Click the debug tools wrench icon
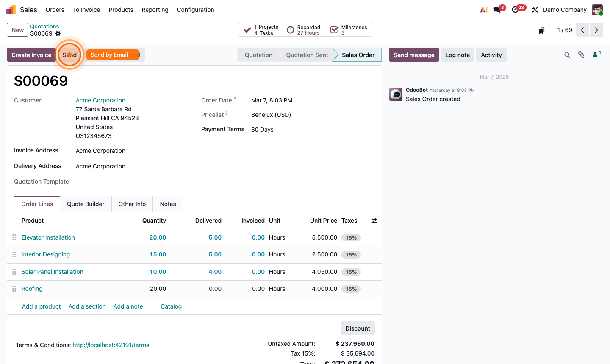The height and width of the screenshot is (364, 610). pos(535,10)
